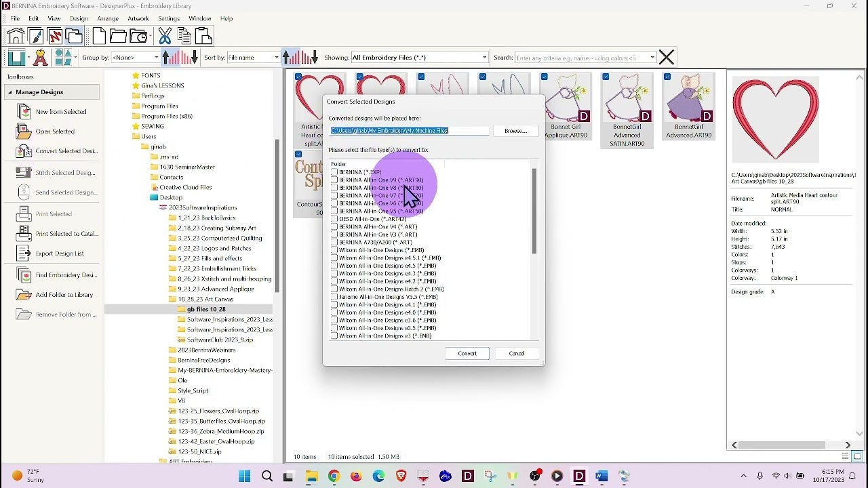Toggle Group by ascending/descending arrows icon
The image size is (868, 488).
pos(180,58)
